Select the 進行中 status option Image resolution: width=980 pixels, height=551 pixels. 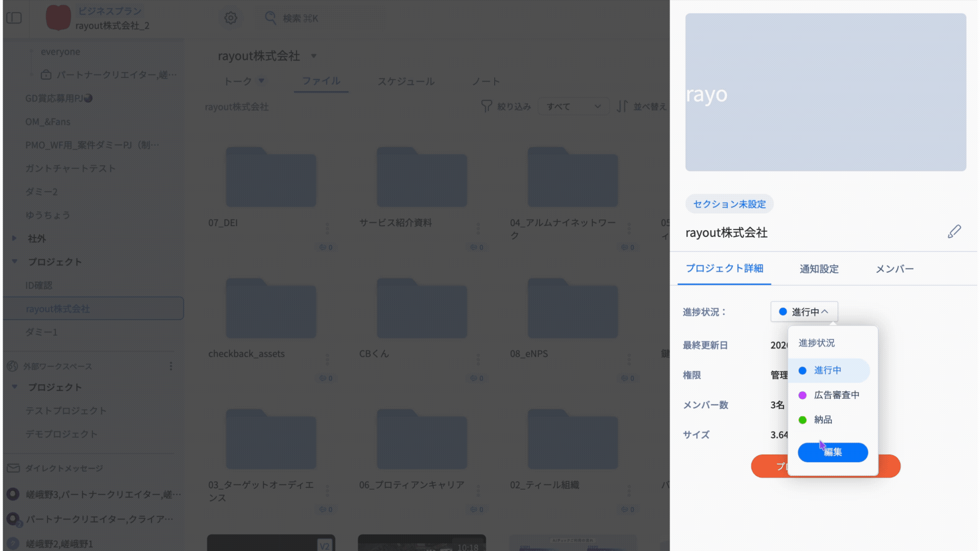[x=827, y=370]
